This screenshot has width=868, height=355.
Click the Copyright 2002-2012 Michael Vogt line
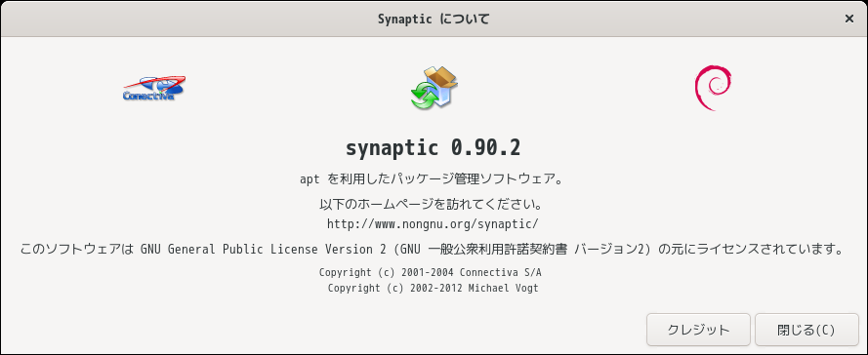coord(433,288)
